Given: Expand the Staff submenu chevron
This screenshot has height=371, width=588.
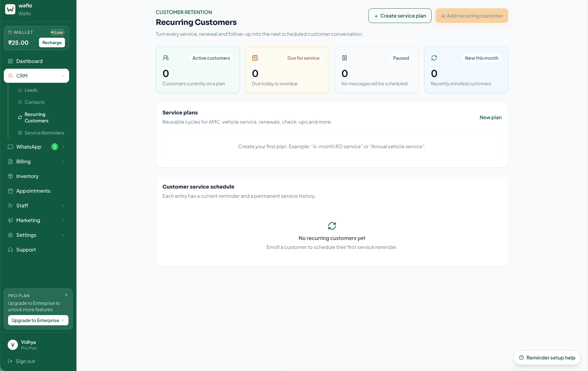Looking at the screenshot, I should click(63, 205).
